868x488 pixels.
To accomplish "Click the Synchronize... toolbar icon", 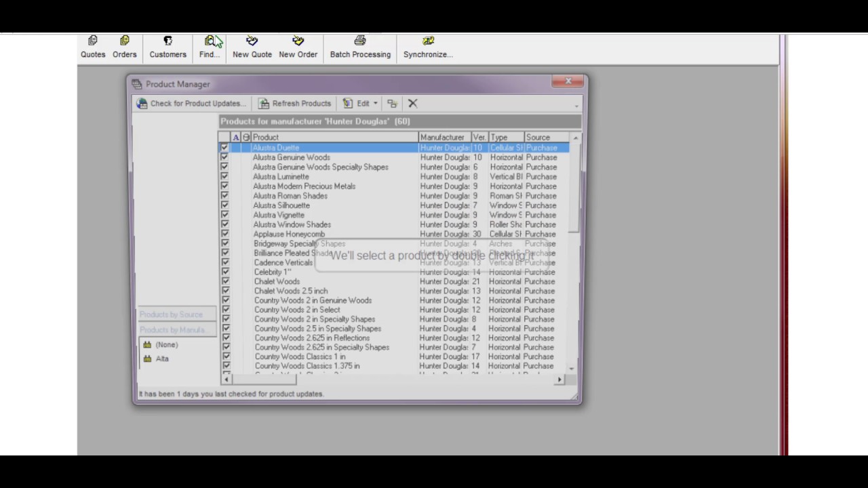I will point(428,47).
